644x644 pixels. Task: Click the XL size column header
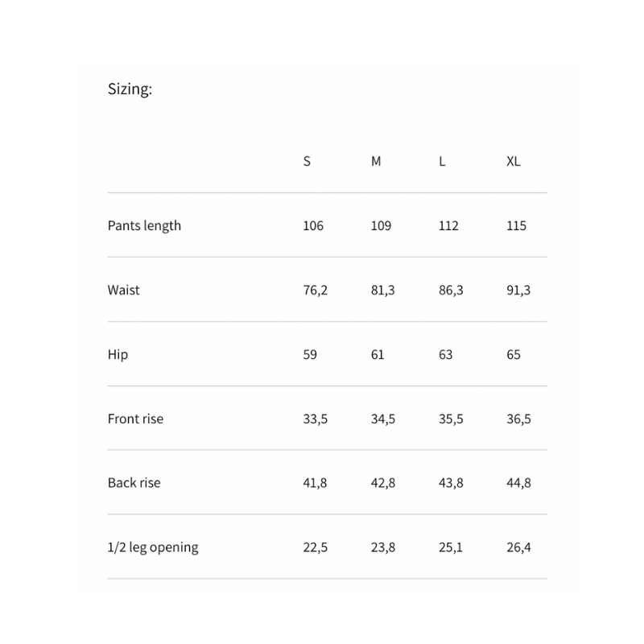514,161
